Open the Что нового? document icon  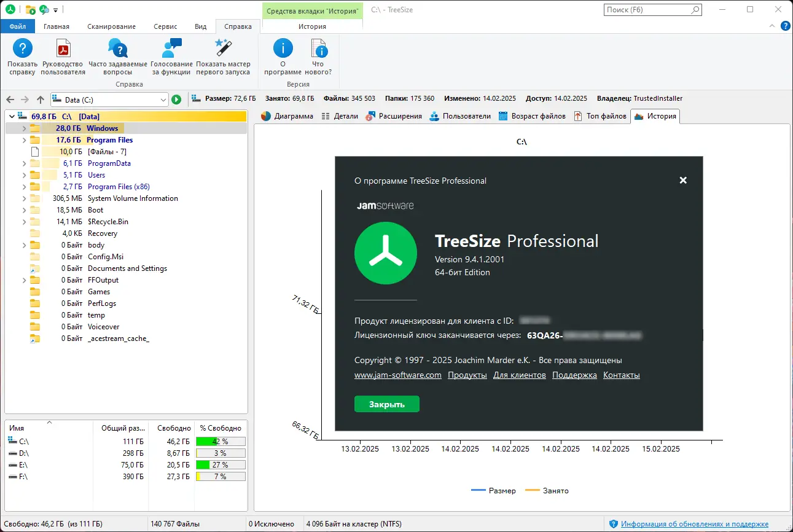(318, 48)
